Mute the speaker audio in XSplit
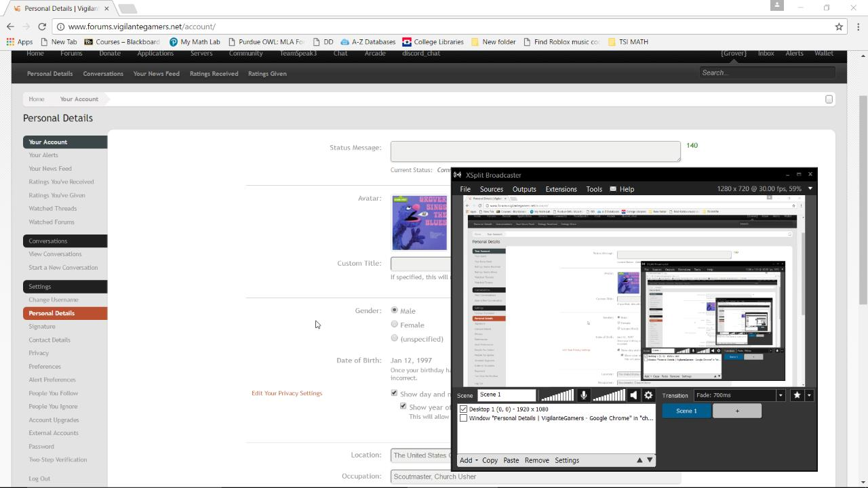The width and height of the screenshot is (868, 488). (x=633, y=395)
